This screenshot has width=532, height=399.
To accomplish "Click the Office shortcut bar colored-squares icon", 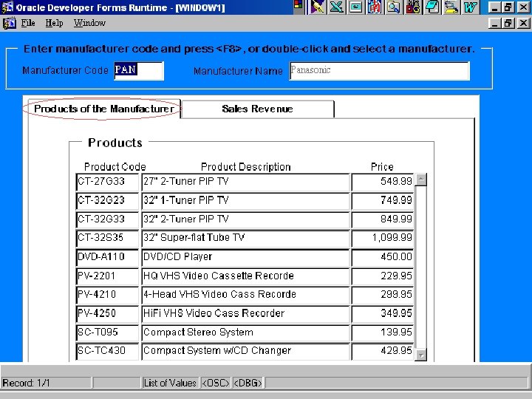I will 299,4.
